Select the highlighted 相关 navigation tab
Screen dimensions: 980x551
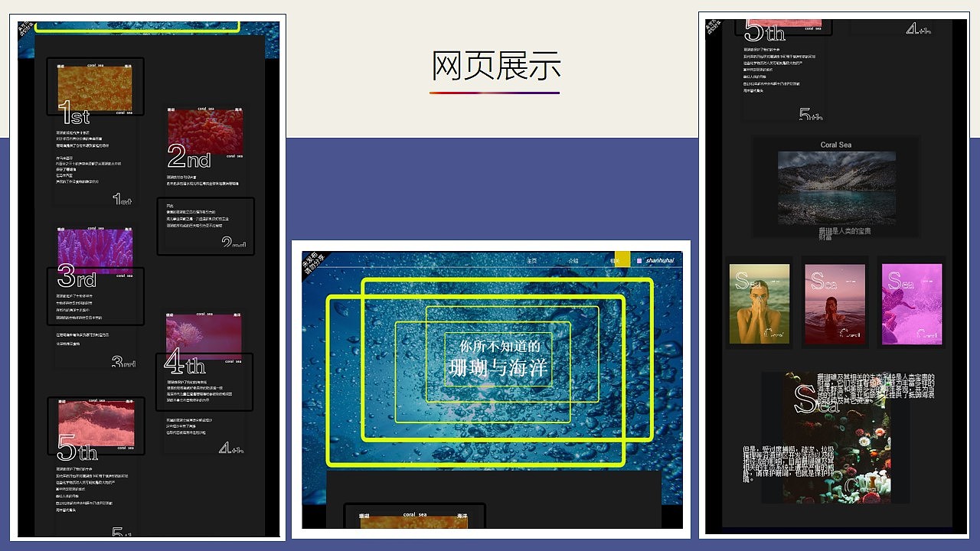click(x=614, y=260)
